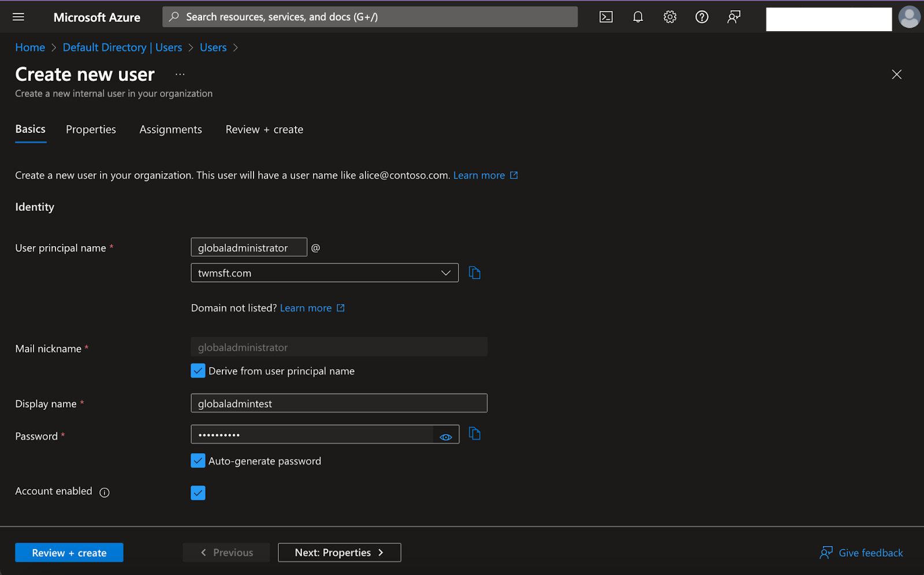Reveal the password with eye icon

[x=446, y=437]
